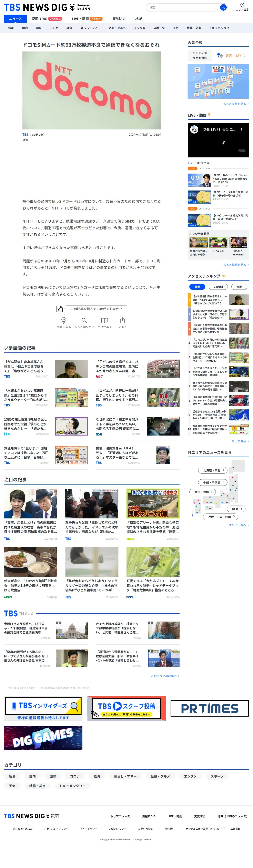This screenshot has width=253, height=868.
Task: Select the 24時間 ranking filter
Action: (218, 287)
